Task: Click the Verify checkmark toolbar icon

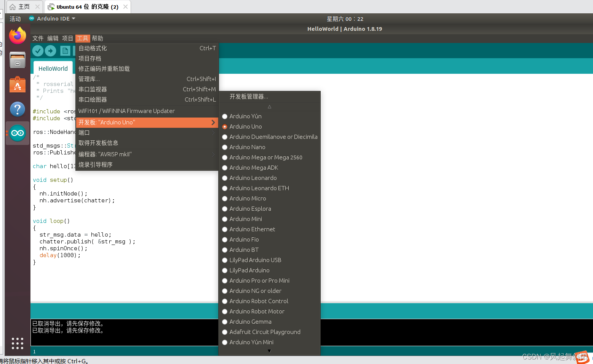Action: (38, 51)
